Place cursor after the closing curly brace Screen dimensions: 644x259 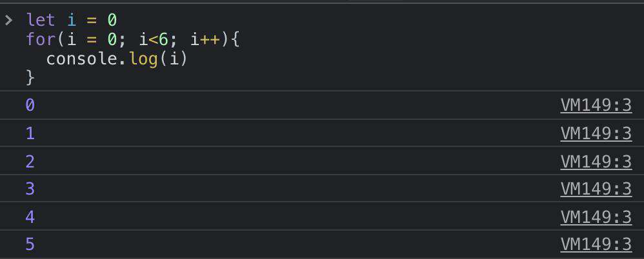coord(36,78)
